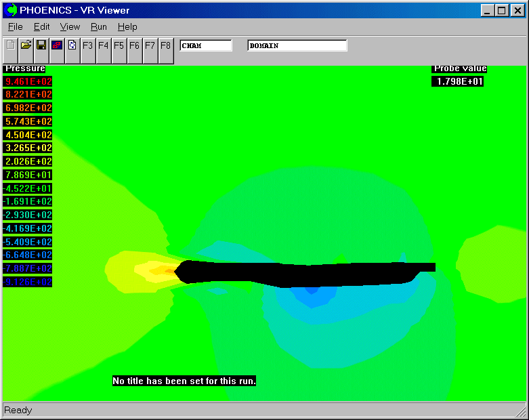
Task: Open the Run menu
Action: (99, 27)
